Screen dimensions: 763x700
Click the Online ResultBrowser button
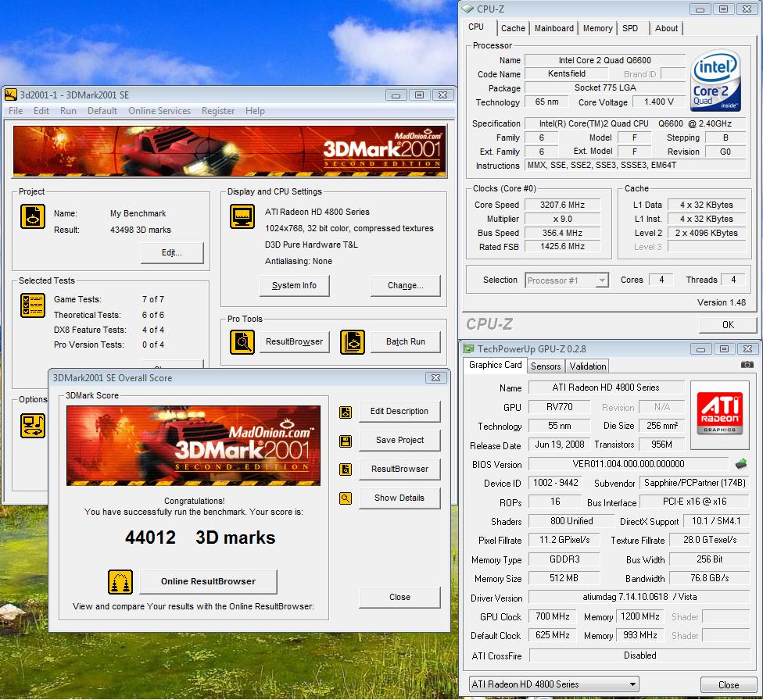pyautogui.click(x=208, y=582)
